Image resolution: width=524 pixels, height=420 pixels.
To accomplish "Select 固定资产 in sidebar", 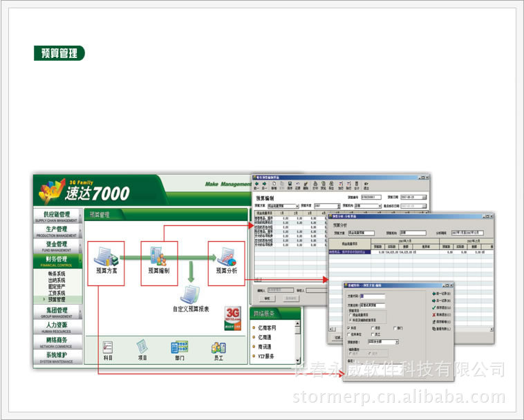I will (57, 287).
